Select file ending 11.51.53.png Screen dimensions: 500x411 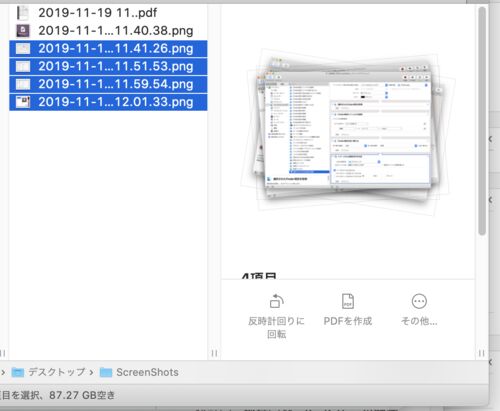(x=108, y=66)
